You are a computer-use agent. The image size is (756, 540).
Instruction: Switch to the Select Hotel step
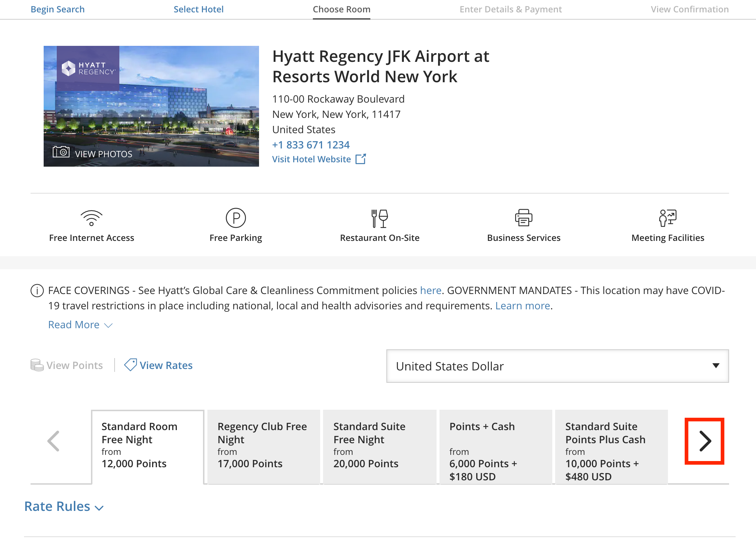tap(199, 9)
